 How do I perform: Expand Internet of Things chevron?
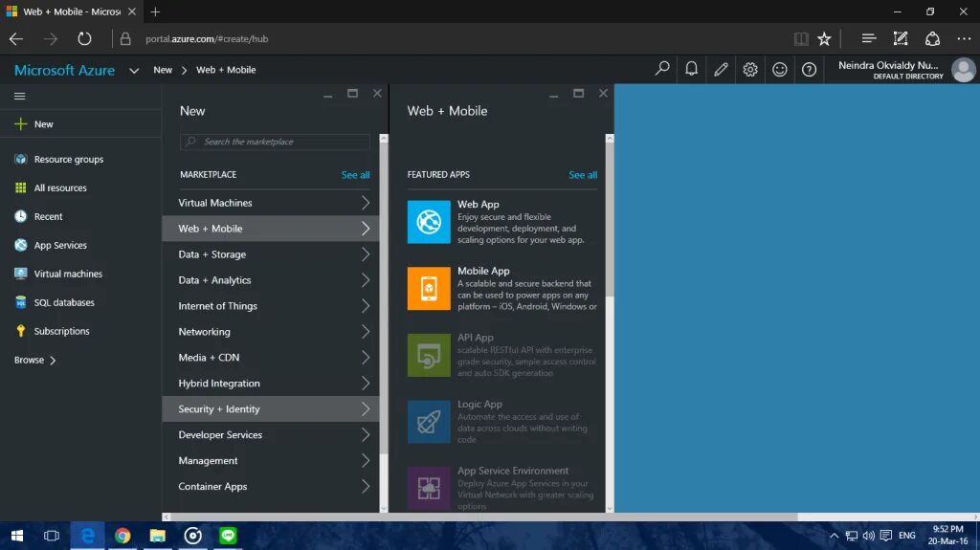point(366,306)
